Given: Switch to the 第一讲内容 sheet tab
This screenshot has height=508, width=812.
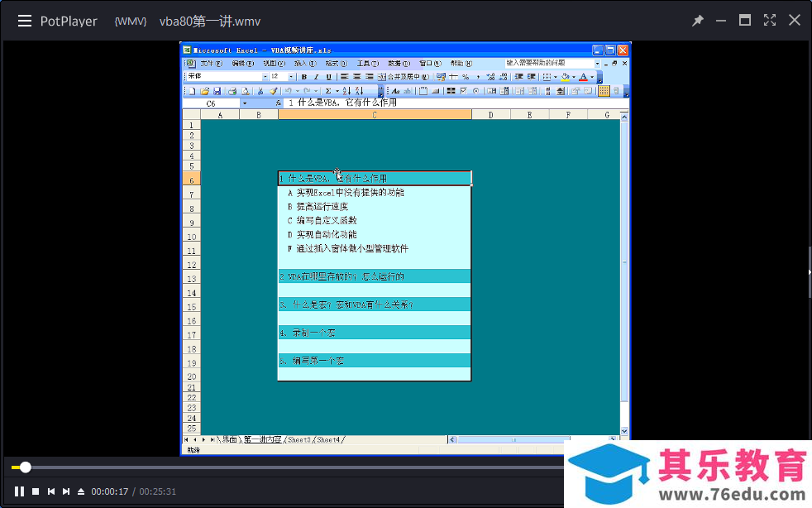Looking at the screenshot, I should (263, 439).
